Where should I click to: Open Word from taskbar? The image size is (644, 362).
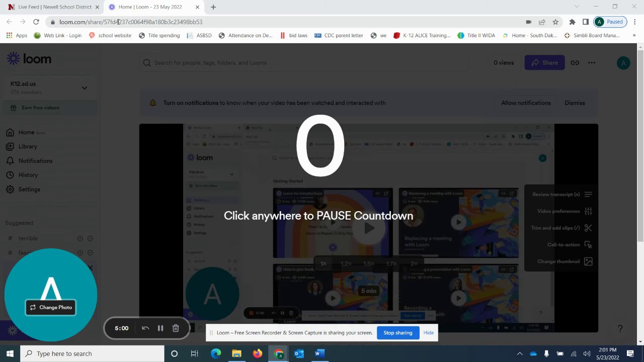click(319, 353)
